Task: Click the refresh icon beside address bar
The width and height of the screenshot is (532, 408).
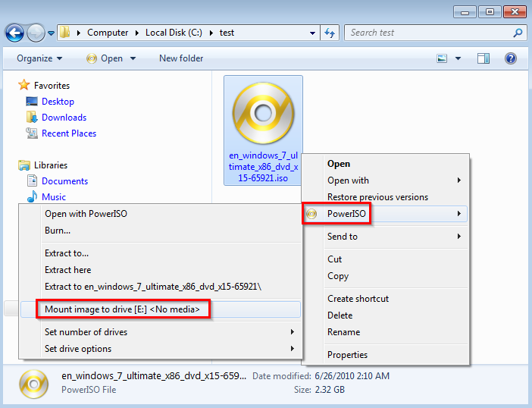Action: point(330,33)
